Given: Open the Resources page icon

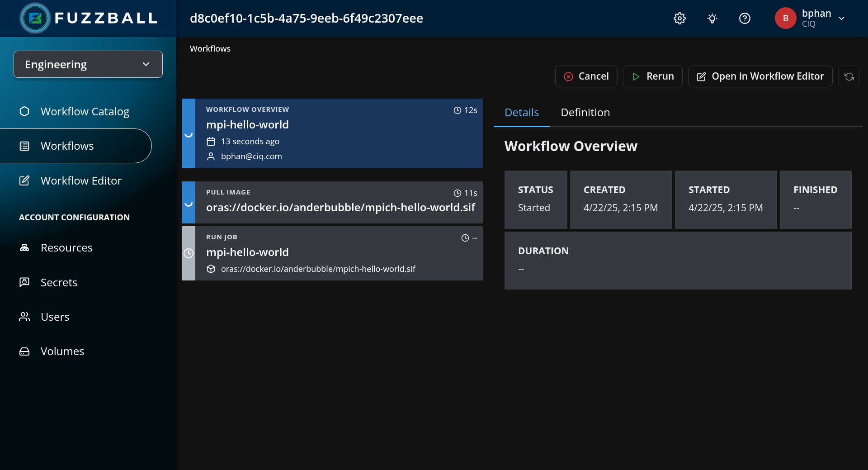Looking at the screenshot, I should point(24,247).
